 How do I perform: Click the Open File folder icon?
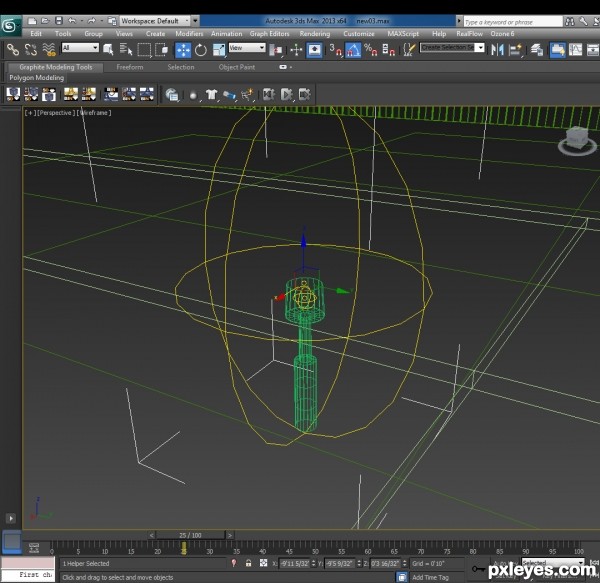point(45,21)
